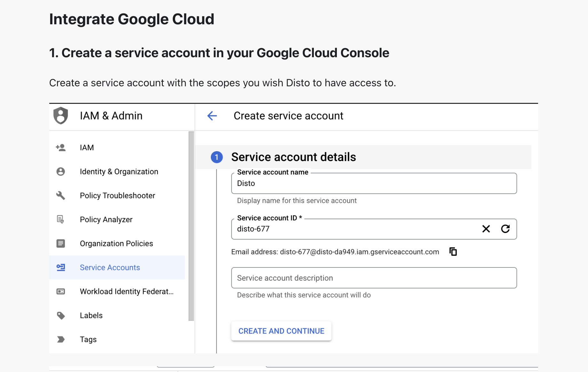Open the IAM menu item
The height and width of the screenshot is (372, 588).
click(x=87, y=148)
